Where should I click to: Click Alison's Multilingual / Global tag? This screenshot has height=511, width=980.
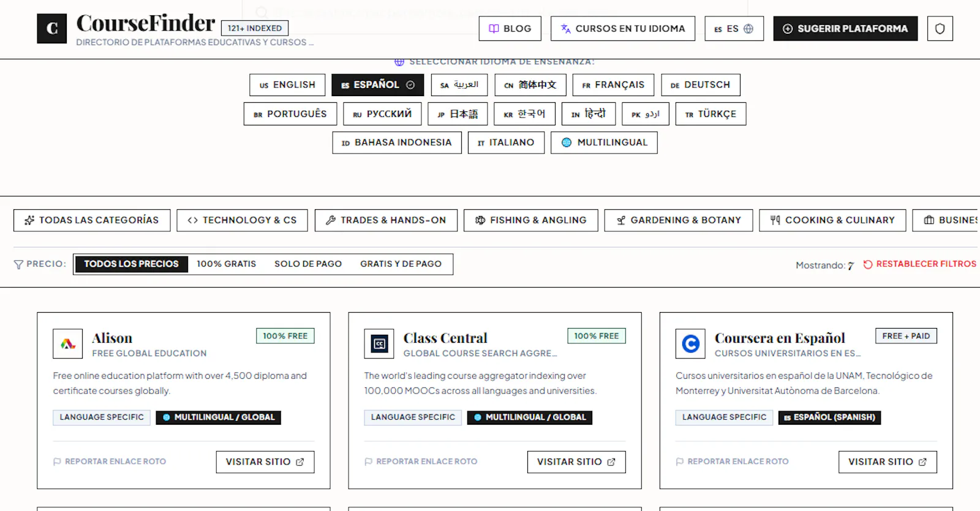click(219, 417)
